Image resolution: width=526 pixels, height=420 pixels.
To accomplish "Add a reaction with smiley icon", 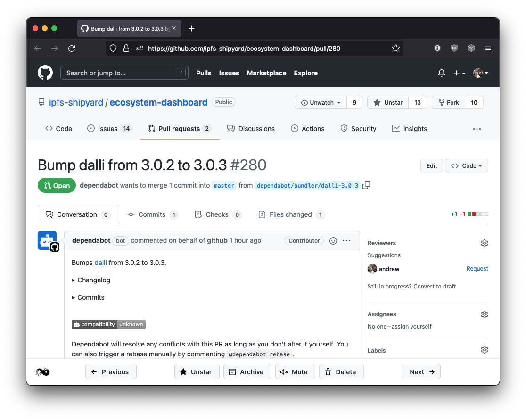I will pyautogui.click(x=333, y=240).
